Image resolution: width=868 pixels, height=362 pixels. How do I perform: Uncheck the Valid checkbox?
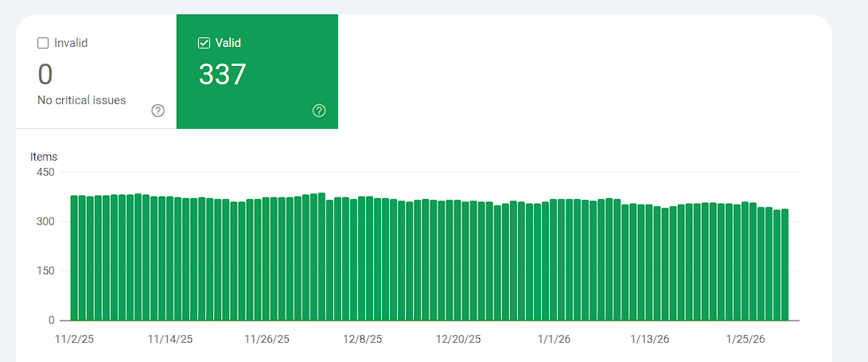pyautogui.click(x=204, y=43)
